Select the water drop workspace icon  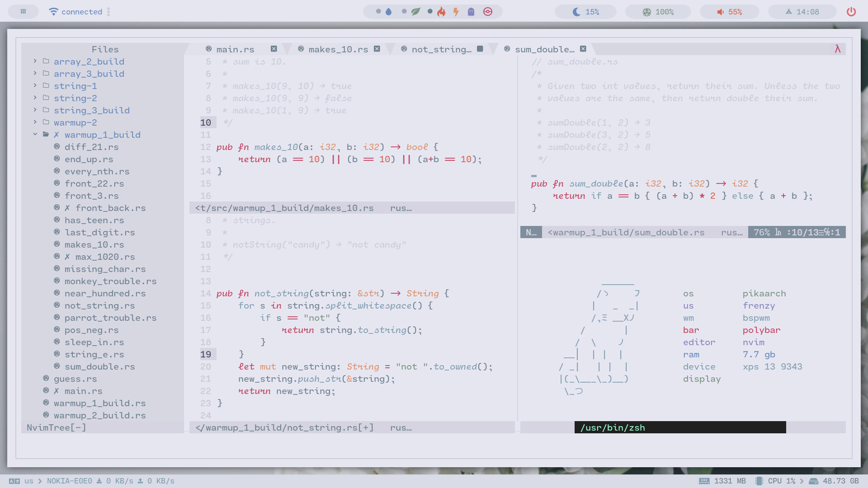pyautogui.click(x=388, y=12)
